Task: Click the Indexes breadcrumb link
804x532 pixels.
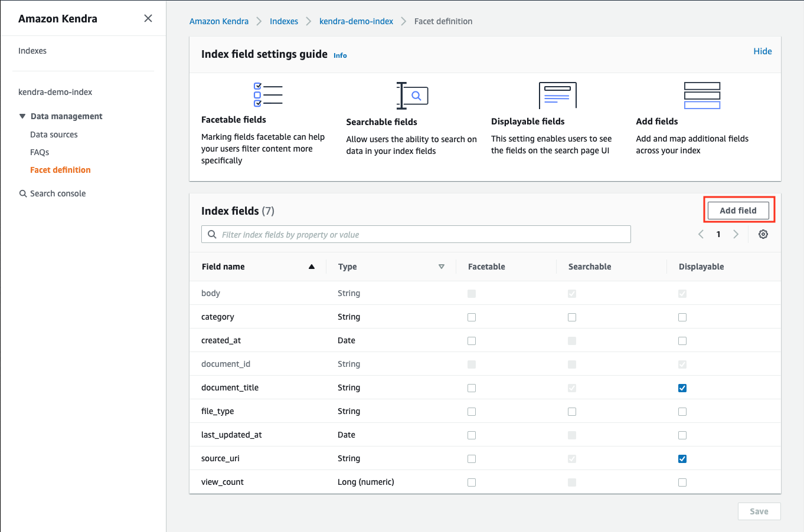Action: (x=284, y=21)
